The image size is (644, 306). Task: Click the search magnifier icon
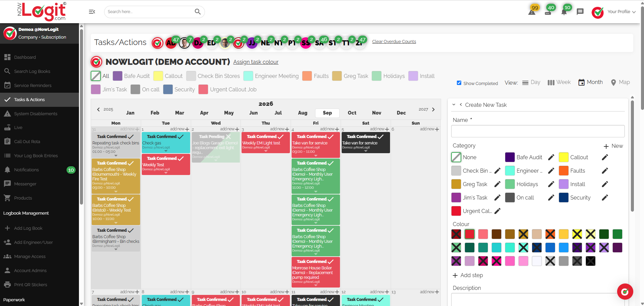point(198,12)
